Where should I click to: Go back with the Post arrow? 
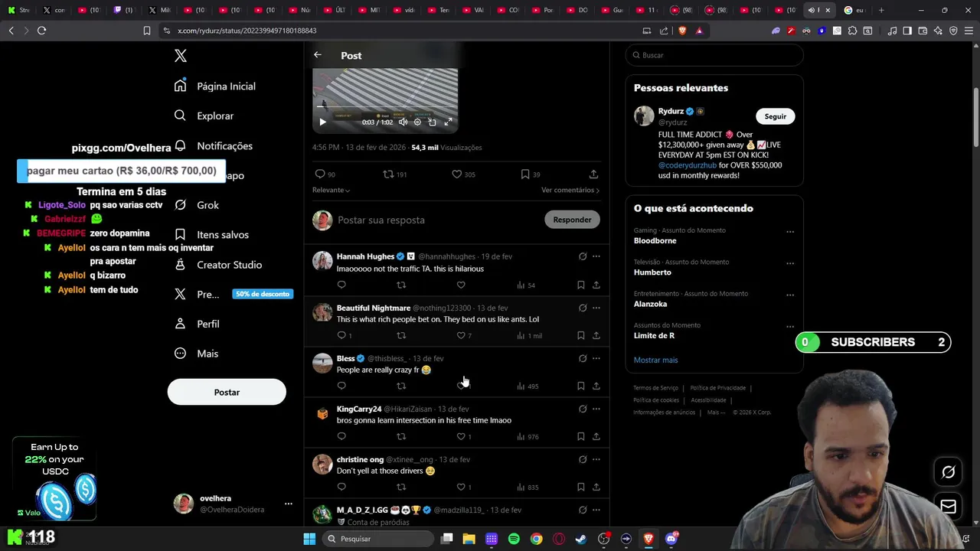click(x=318, y=55)
